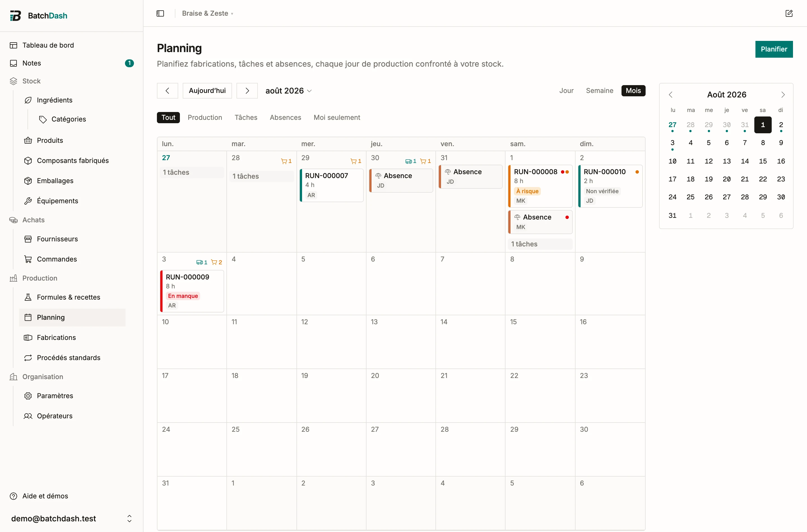The width and height of the screenshot is (807, 532).
Task: Select the Absences filter tab
Action: point(286,117)
